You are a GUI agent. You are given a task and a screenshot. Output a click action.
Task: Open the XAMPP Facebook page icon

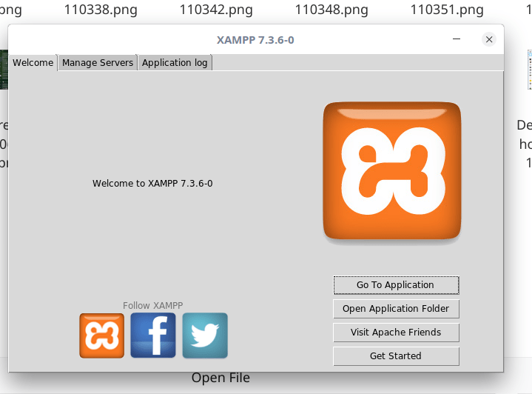pyautogui.click(x=153, y=335)
